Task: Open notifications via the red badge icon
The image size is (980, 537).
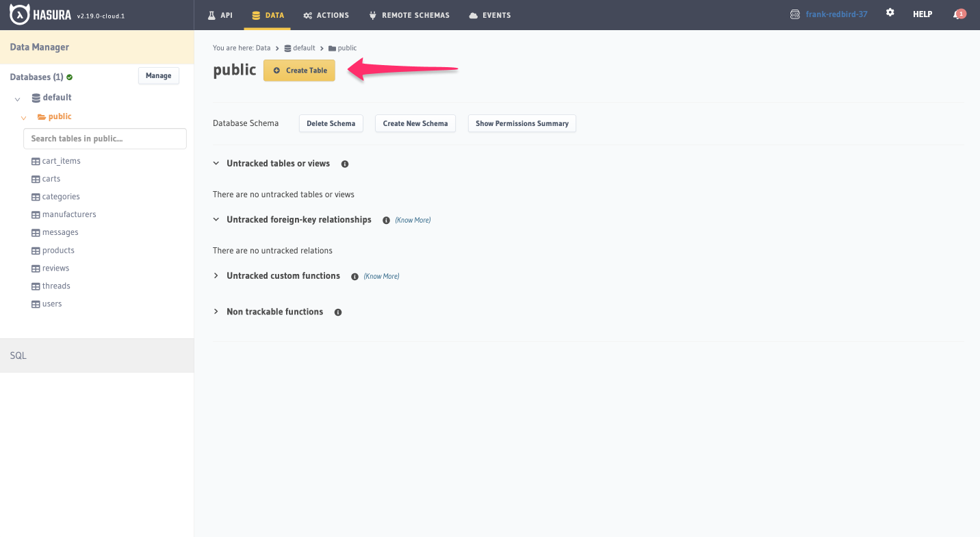Action: (959, 12)
